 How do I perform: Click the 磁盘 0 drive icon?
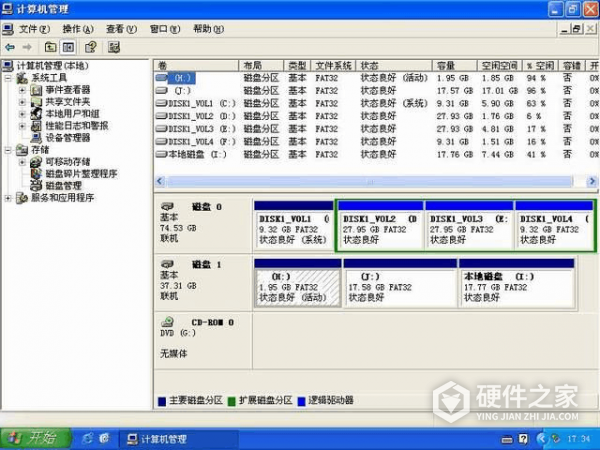[x=167, y=207]
